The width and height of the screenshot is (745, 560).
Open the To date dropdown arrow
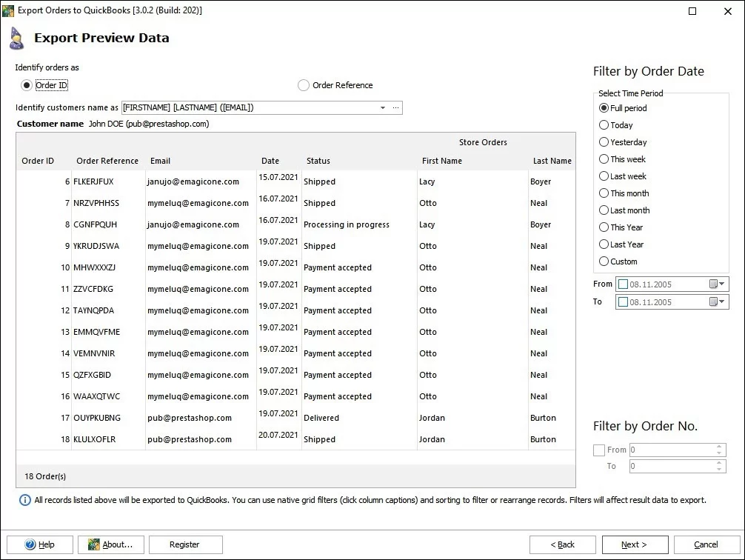tap(720, 301)
